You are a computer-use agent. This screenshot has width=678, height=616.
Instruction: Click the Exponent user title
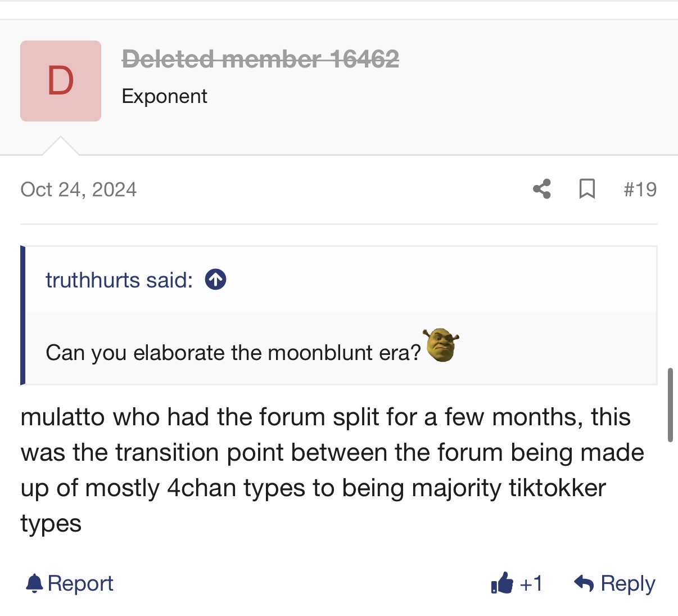point(164,96)
